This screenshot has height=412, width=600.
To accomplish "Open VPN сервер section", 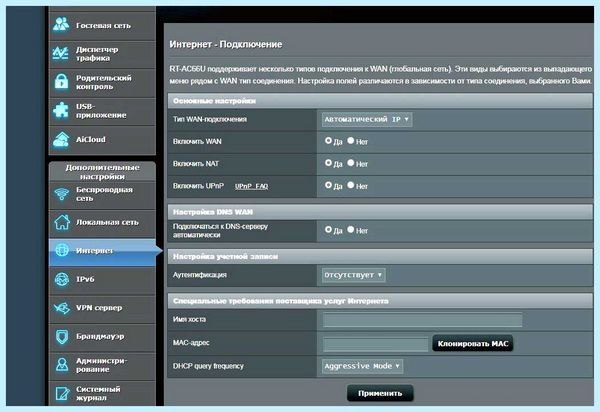I will pos(102,308).
